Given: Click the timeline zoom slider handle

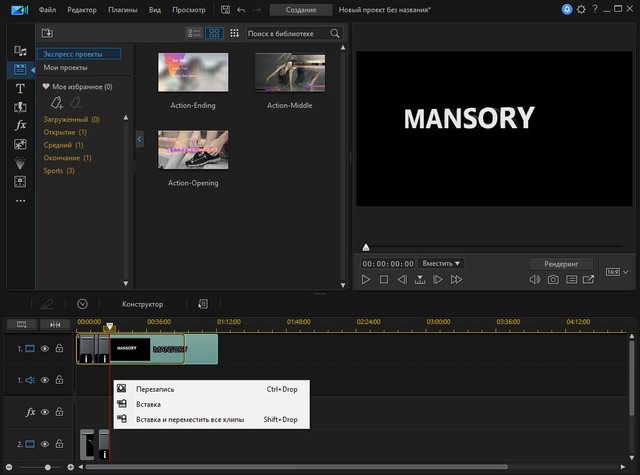Looking at the screenshot, I should [47, 467].
